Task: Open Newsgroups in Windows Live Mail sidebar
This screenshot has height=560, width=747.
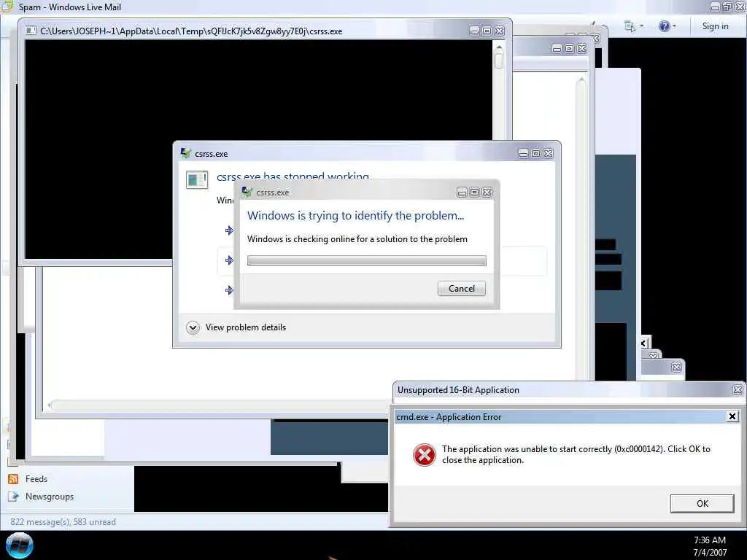Action: [50, 497]
